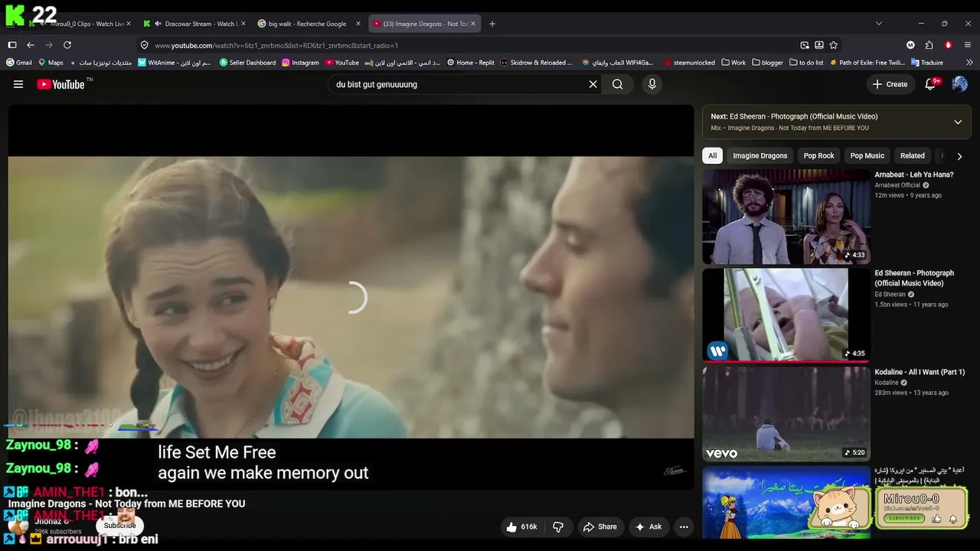This screenshot has height=551, width=980.
Task: Open the Kodaline channel name link
Action: 887,383
